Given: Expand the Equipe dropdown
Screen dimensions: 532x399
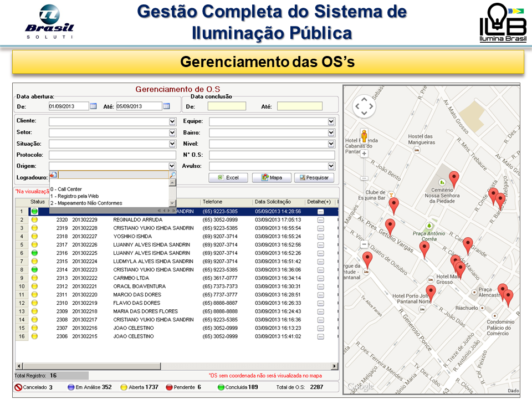Looking at the screenshot, I should 331,121.
